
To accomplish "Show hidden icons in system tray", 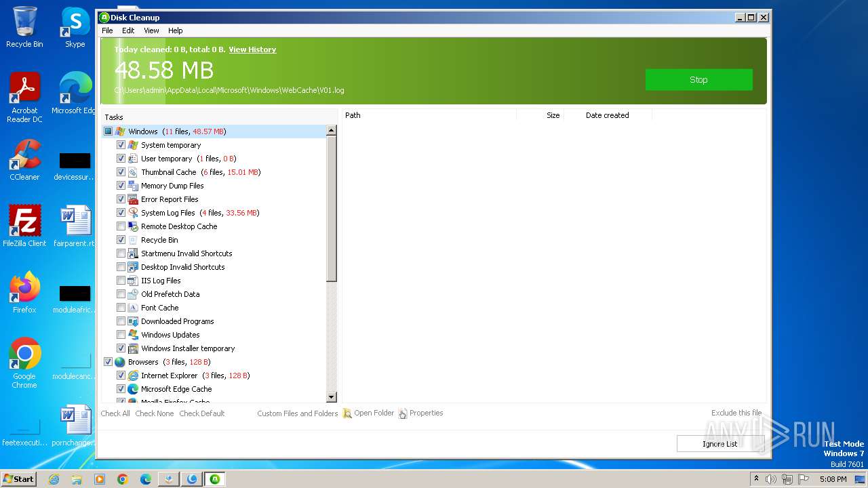I will (x=756, y=479).
